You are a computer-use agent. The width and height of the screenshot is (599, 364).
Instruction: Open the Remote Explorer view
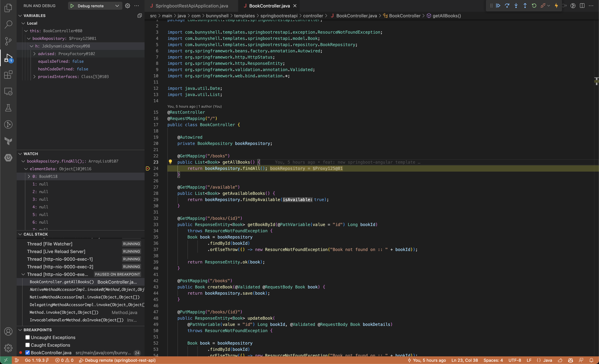pos(8,91)
